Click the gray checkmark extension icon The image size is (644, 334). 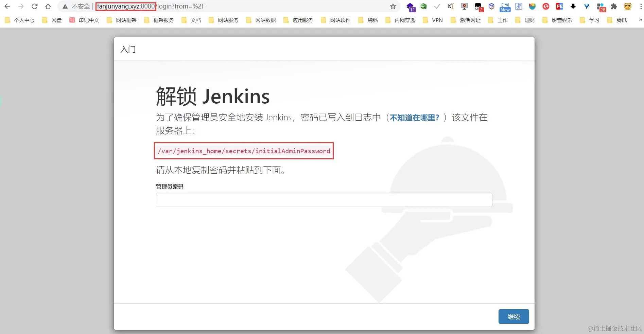[437, 6]
